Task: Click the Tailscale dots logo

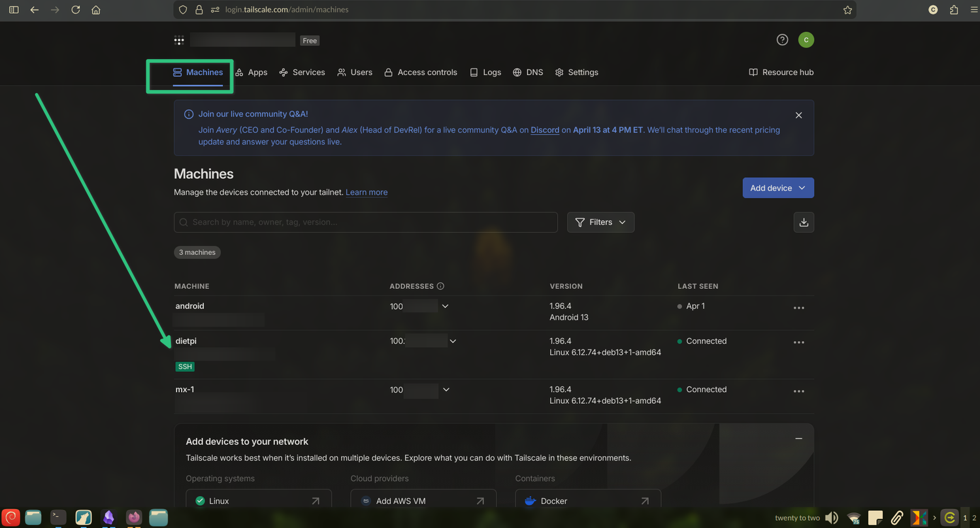Action: point(179,41)
